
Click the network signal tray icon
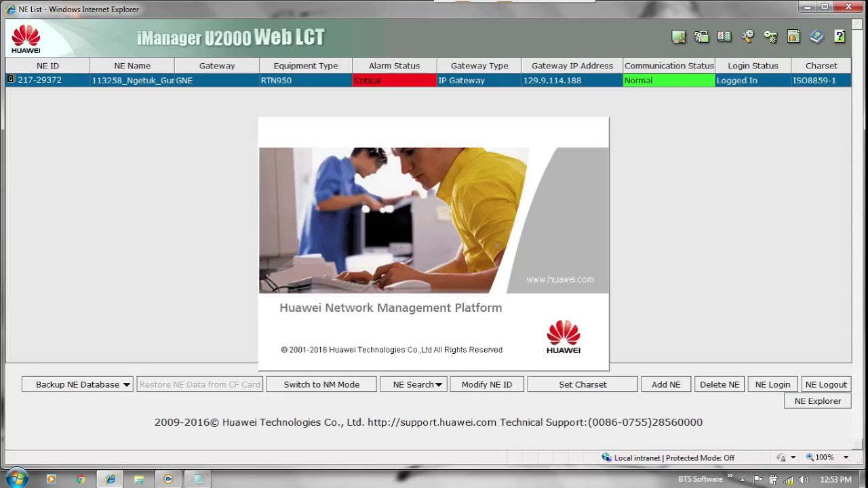pyautogui.click(x=788, y=479)
